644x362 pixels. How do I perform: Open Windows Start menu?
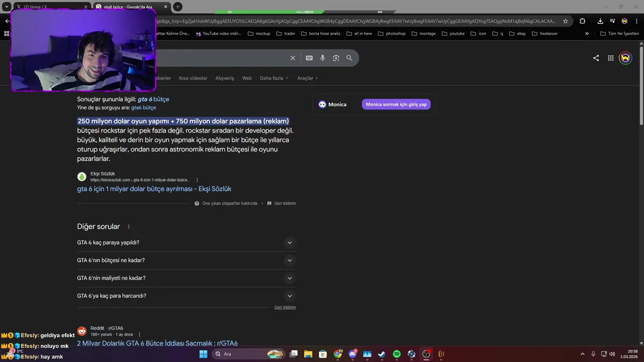tap(203, 354)
